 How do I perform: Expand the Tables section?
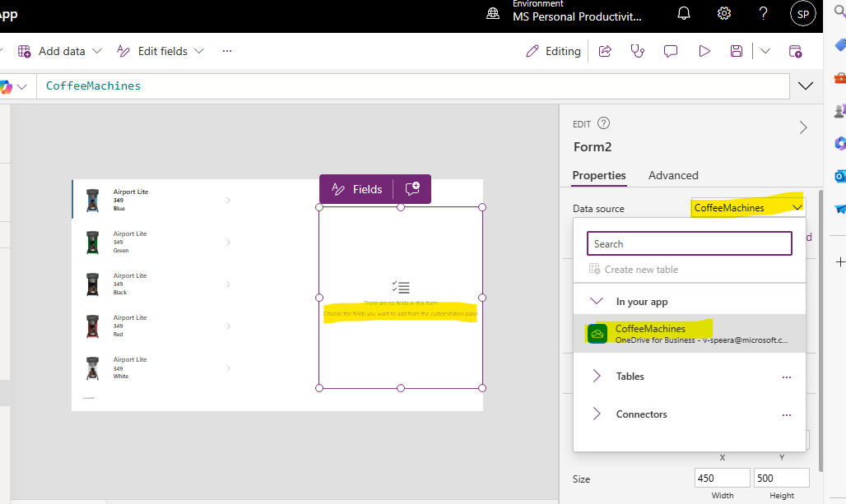click(596, 377)
